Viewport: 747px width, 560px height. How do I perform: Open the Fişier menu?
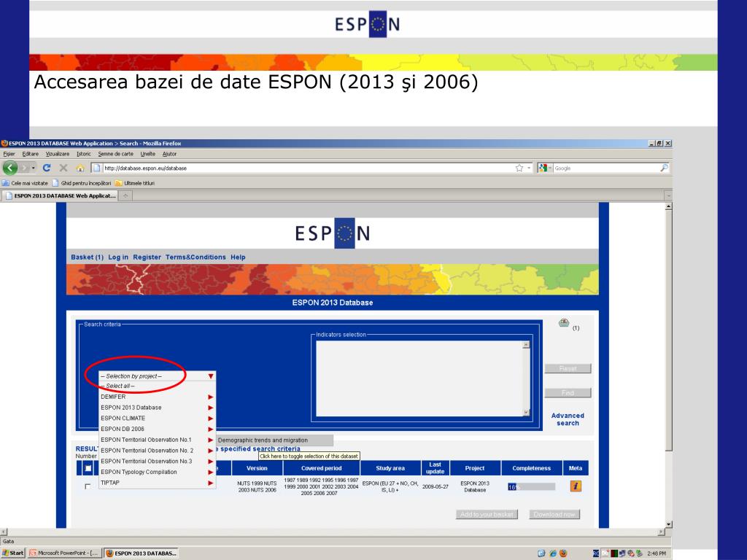pos(9,154)
